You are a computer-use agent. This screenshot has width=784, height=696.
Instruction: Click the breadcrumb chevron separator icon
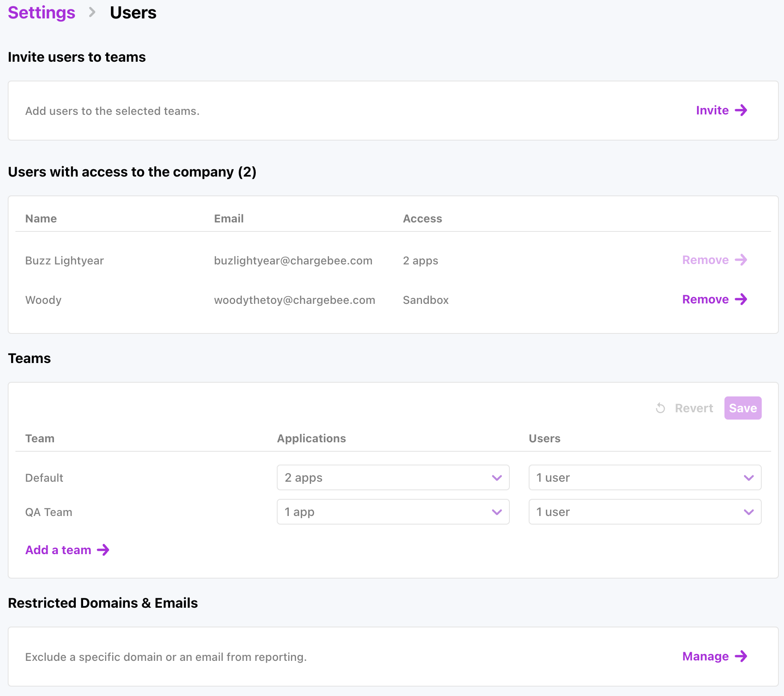(92, 13)
